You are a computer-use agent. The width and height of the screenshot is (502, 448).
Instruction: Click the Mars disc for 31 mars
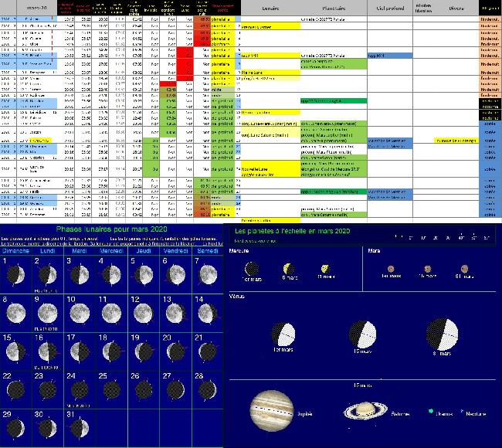[464, 268]
